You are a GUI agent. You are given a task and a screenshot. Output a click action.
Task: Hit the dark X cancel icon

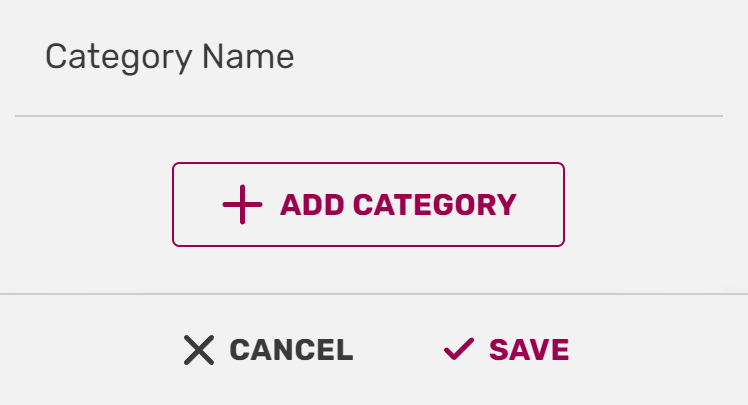point(199,350)
